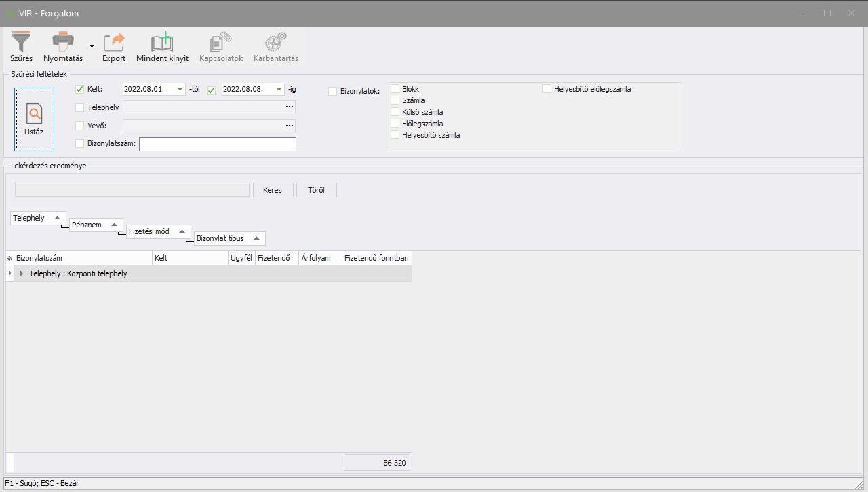
Task: Click the Szűrés funnel icon
Action: (21, 42)
